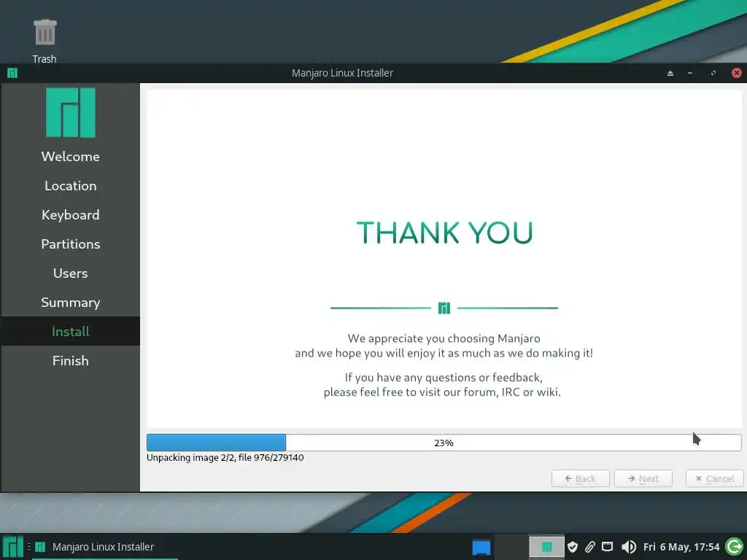
Task: Select the Keyboard step in sidebar
Action: click(x=71, y=215)
